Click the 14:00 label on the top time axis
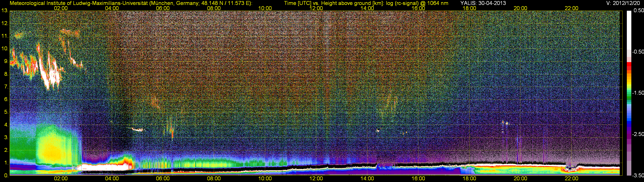The width and height of the screenshot is (644, 182). (x=367, y=8)
